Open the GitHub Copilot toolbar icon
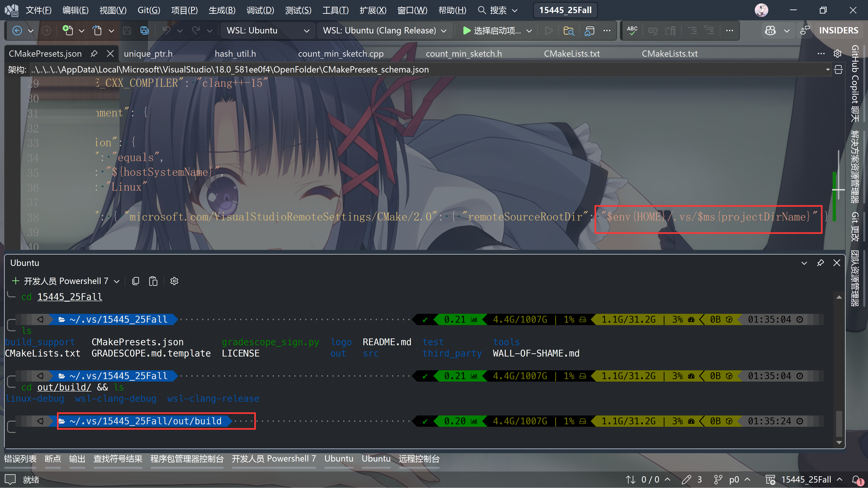 point(770,31)
